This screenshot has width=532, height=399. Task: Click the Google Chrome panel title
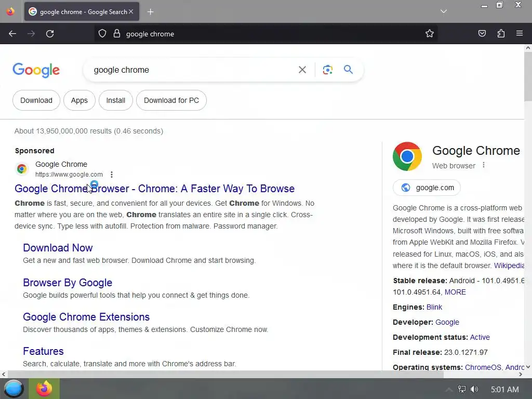(x=476, y=151)
